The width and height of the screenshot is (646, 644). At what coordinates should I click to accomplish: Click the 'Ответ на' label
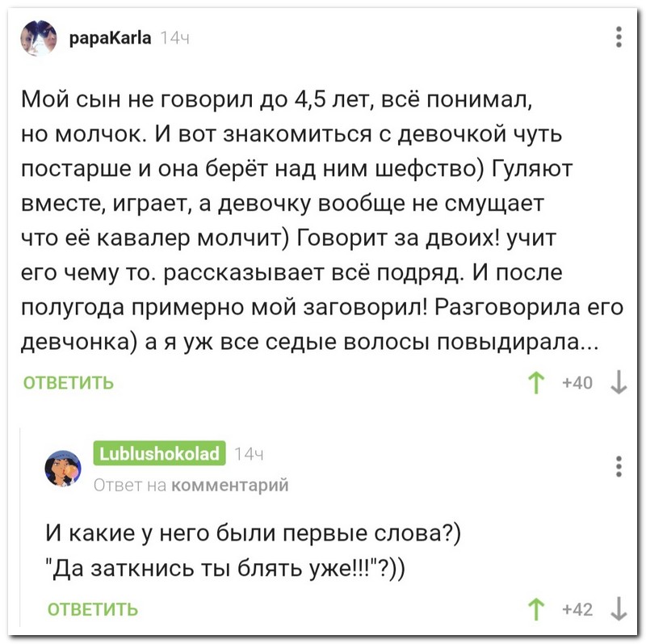click(130, 486)
